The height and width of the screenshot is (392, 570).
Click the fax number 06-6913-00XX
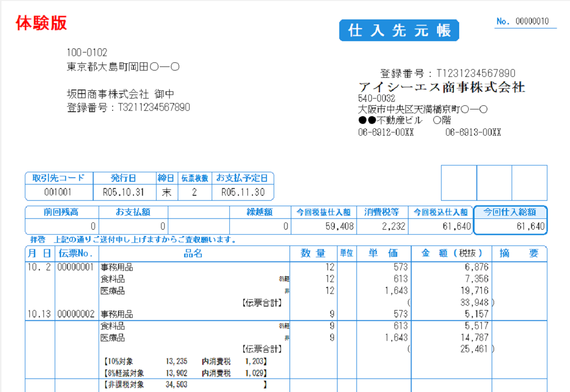coord(473,132)
